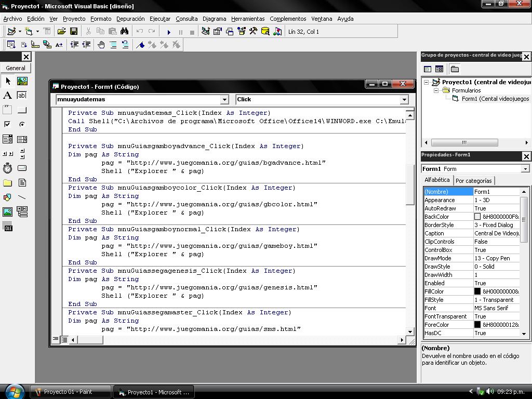Open the Data View window icon
Viewport: 532px width, 399px height.
(265, 32)
